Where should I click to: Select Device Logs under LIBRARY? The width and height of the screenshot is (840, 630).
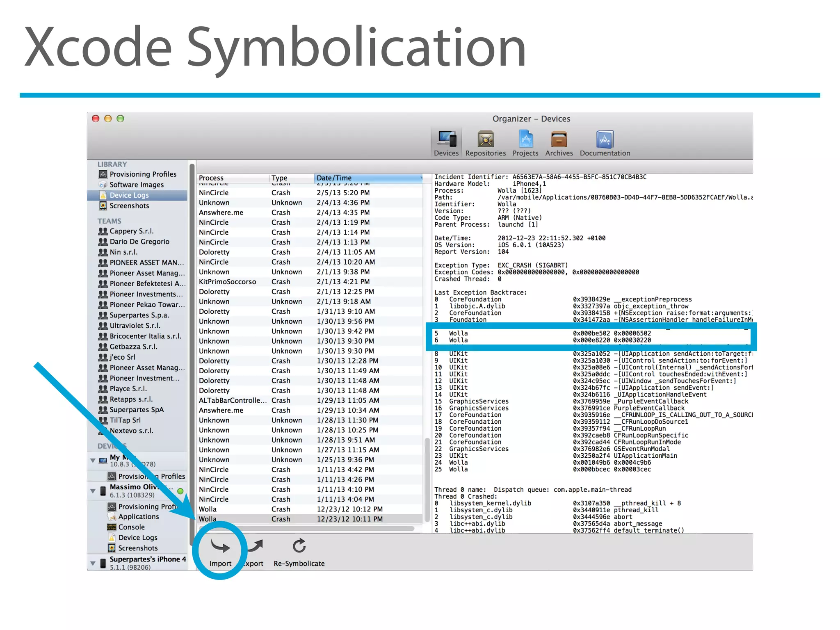tap(137, 195)
